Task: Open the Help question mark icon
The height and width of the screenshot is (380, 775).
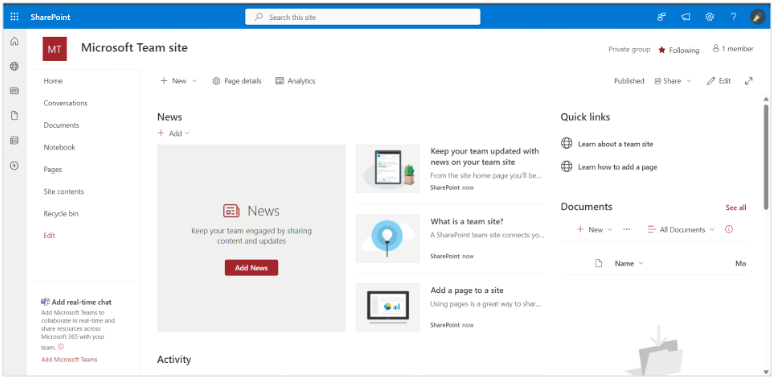Action: coord(733,17)
